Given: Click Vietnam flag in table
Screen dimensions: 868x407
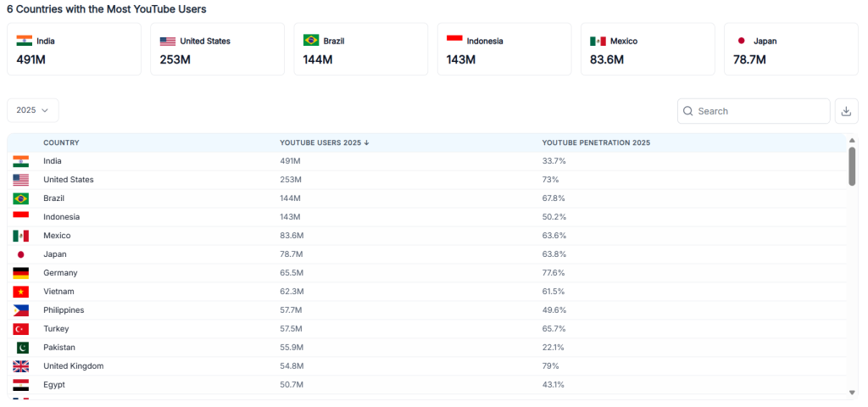Looking at the screenshot, I should 20,292.
